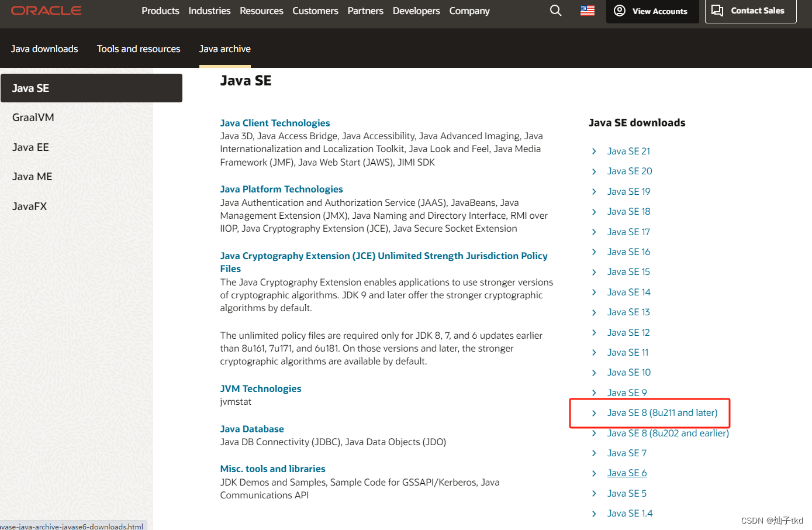This screenshot has width=812, height=530.
Task: Click chevron beside Java SE 20
Action: click(x=594, y=171)
